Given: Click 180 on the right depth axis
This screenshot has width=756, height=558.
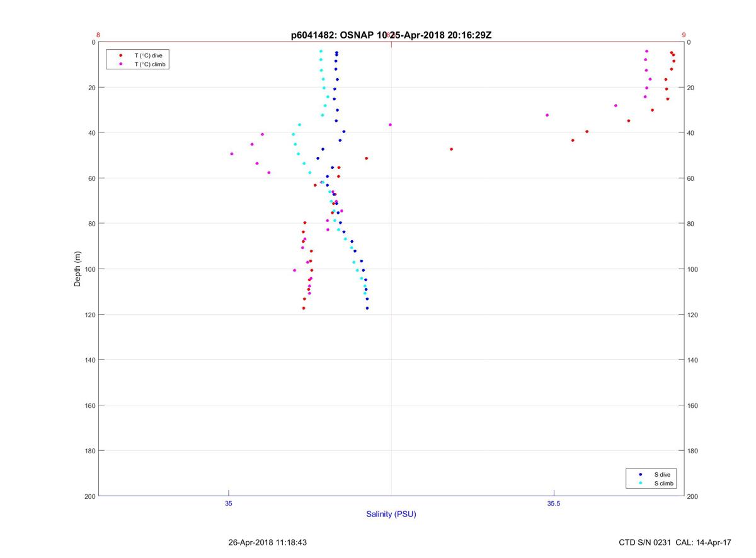Looking at the screenshot, I should [692, 451].
